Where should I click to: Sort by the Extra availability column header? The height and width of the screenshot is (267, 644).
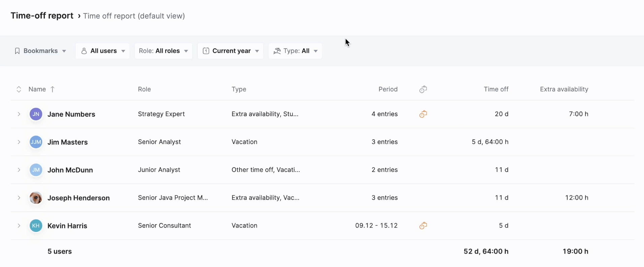click(564, 89)
